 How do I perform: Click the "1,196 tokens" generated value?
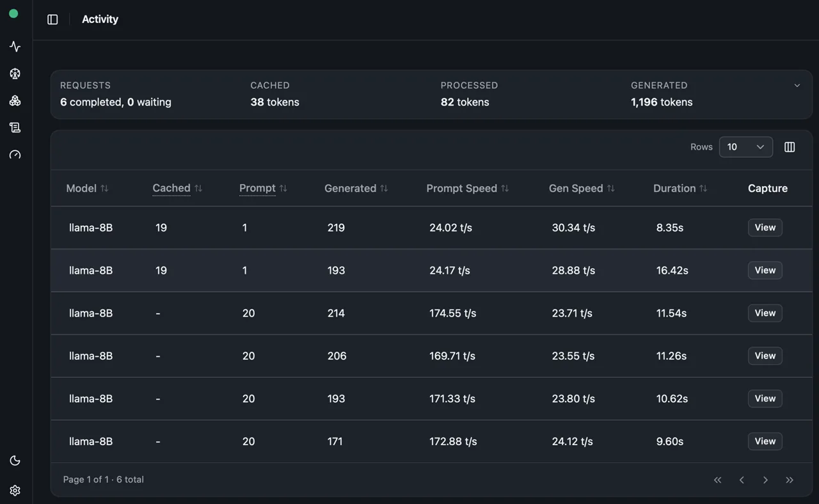click(662, 102)
